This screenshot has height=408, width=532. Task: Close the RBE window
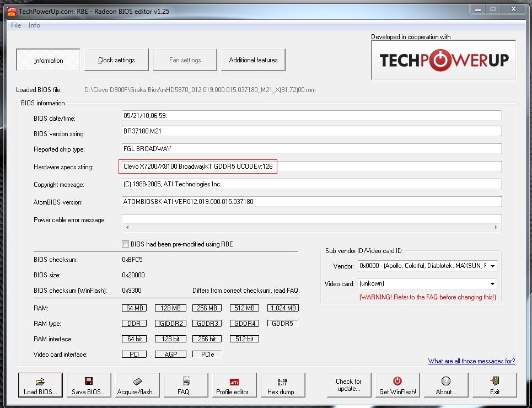pos(513,9)
